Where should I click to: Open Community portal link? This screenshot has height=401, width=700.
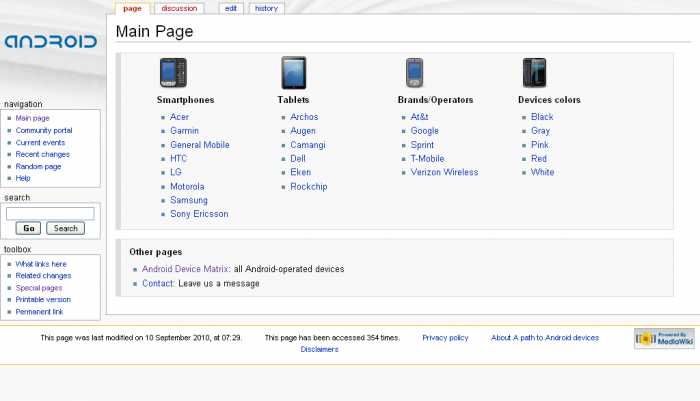pos(44,130)
